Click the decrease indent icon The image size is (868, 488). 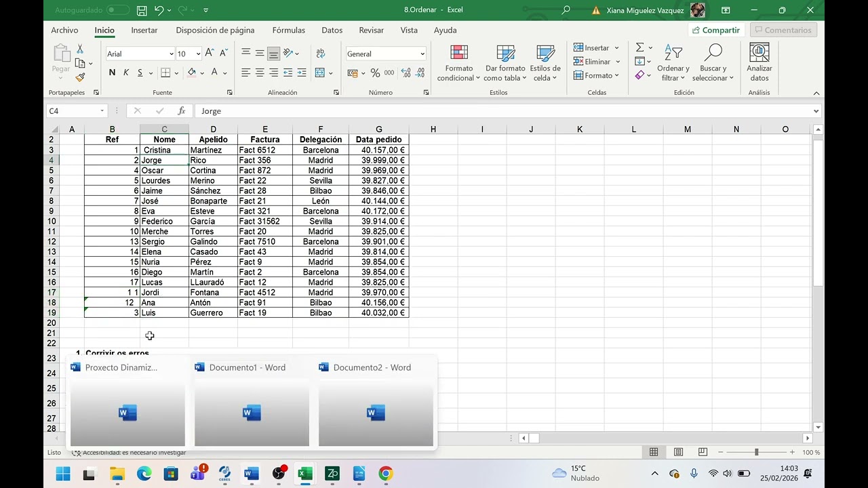pos(288,73)
